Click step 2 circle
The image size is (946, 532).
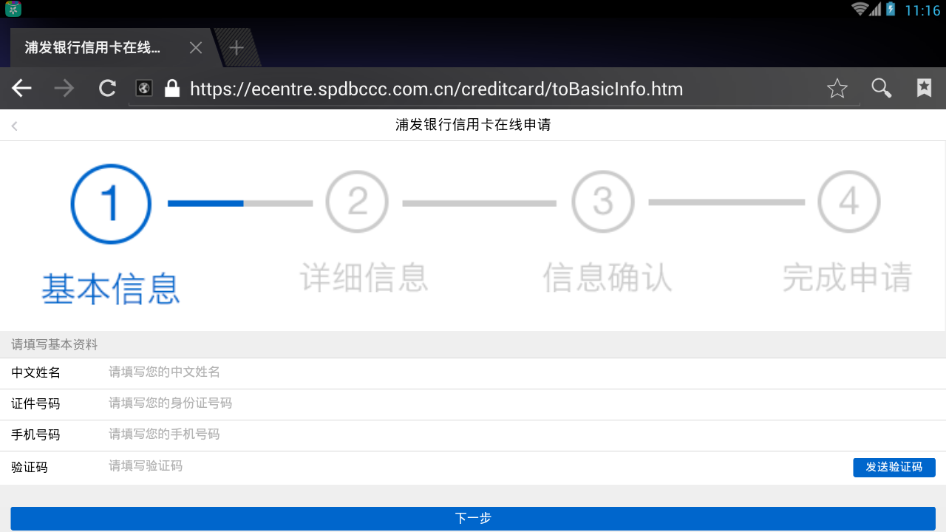click(x=357, y=201)
